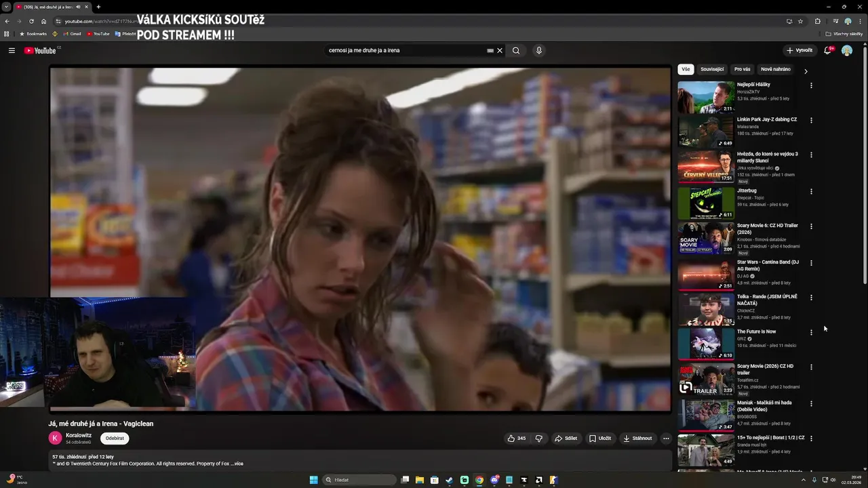868x488 pixels.
Task: Open Telka - Rande video thumbnail
Action: coord(706,310)
